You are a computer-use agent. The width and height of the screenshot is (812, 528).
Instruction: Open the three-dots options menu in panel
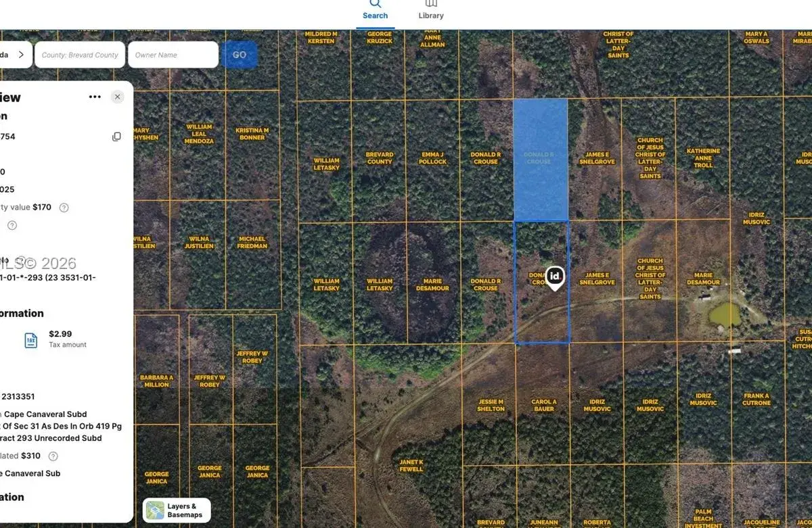coord(95,97)
